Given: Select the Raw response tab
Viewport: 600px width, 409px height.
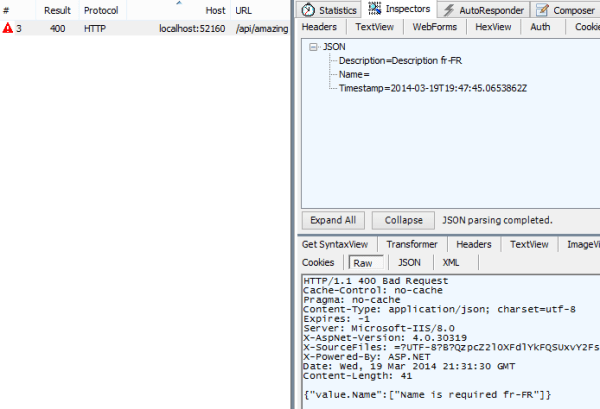Looking at the screenshot, I should tap(361, 262).
